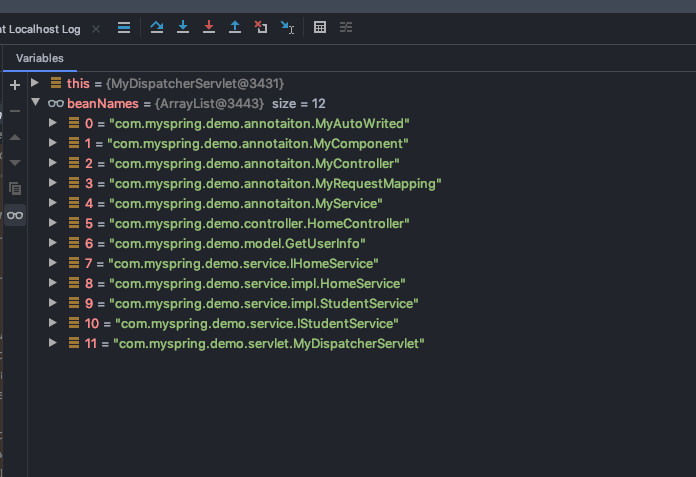The width and height of the screenshot is (696, 477).
Task: Expand element 4 MyService
Action: pyautogui.click(x=52, y=202)
